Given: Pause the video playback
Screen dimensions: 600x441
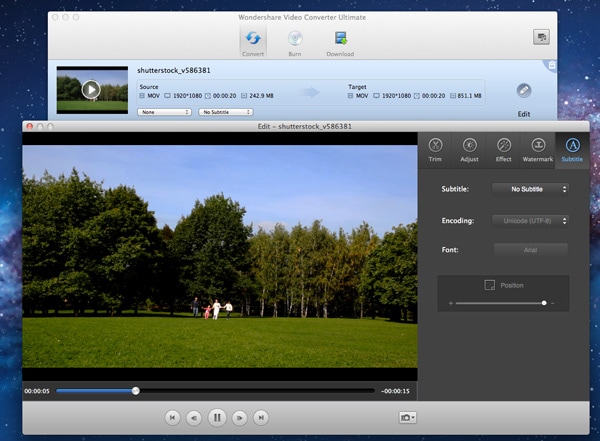Looking at the screenshot, I should pos(217,417).
